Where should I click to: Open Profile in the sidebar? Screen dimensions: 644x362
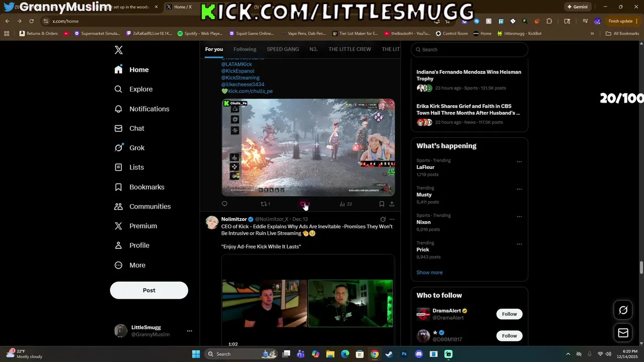click(132, 245)
